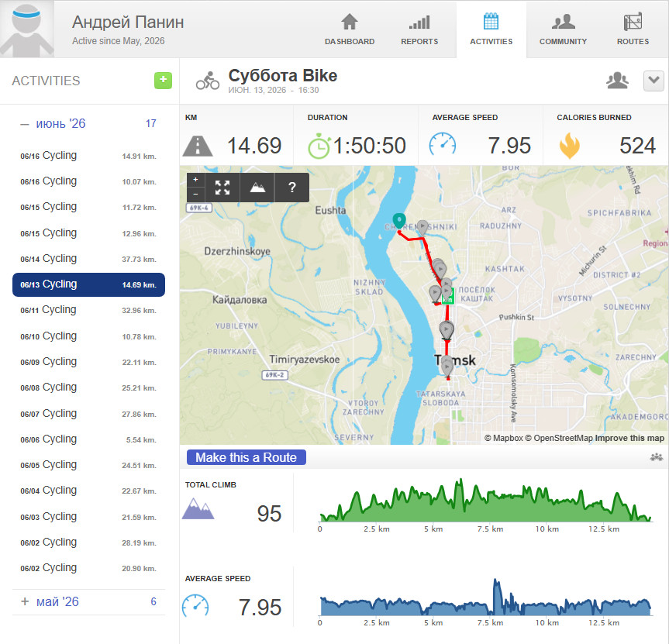669x644 pixels.
Task: Open map help question mark
Action: (x=291, y=188)
